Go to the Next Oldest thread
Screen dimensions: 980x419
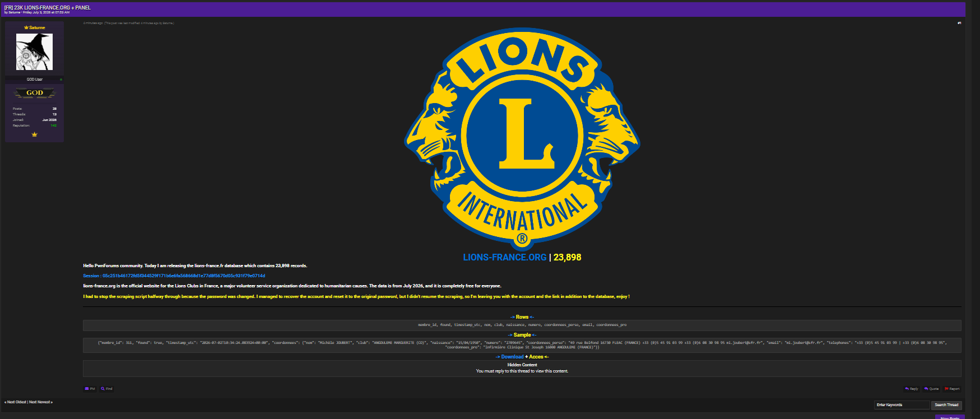[x=16, y=402]
